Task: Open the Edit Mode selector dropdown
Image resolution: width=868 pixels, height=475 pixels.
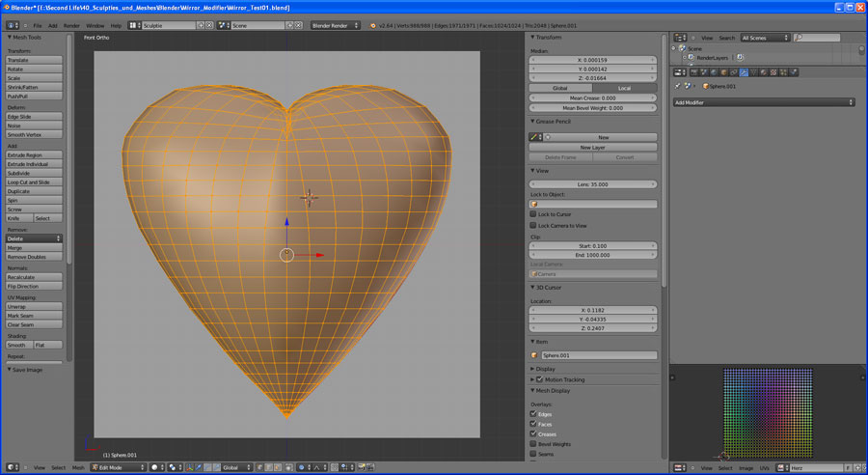Action: click(117, 467)
